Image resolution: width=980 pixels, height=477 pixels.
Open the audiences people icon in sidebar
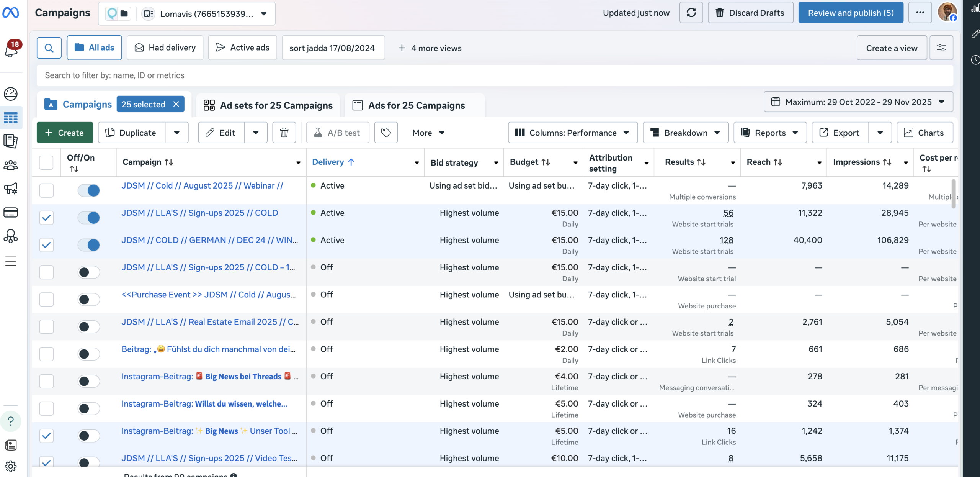11,165
